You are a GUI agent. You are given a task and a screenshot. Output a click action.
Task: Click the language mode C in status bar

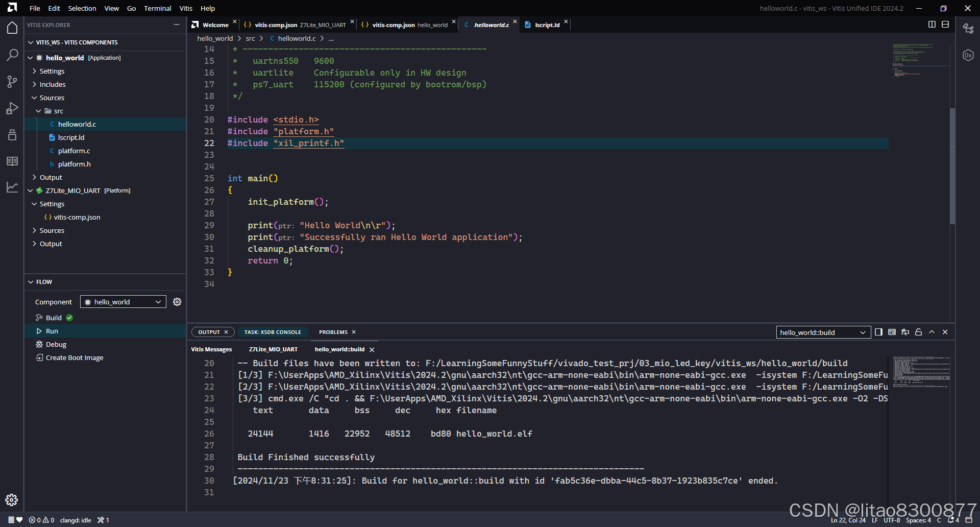[939, 520]
